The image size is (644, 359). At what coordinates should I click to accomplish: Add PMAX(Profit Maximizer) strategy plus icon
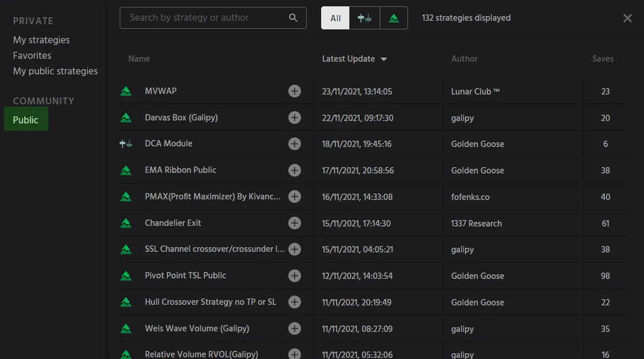click(295, 196)
